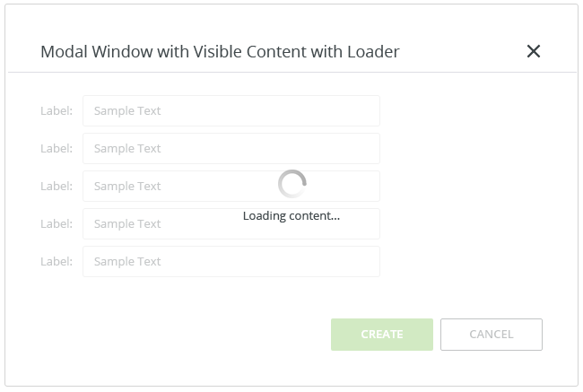Screen dimensions: 583x392
Task: Focus the second Sample Text input field
Action: [231, 148]
